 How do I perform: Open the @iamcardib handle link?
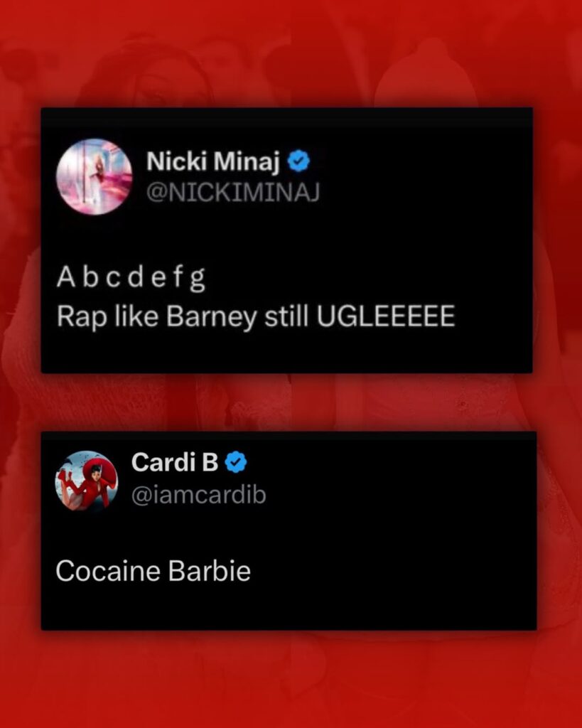(x=199, y=495)
